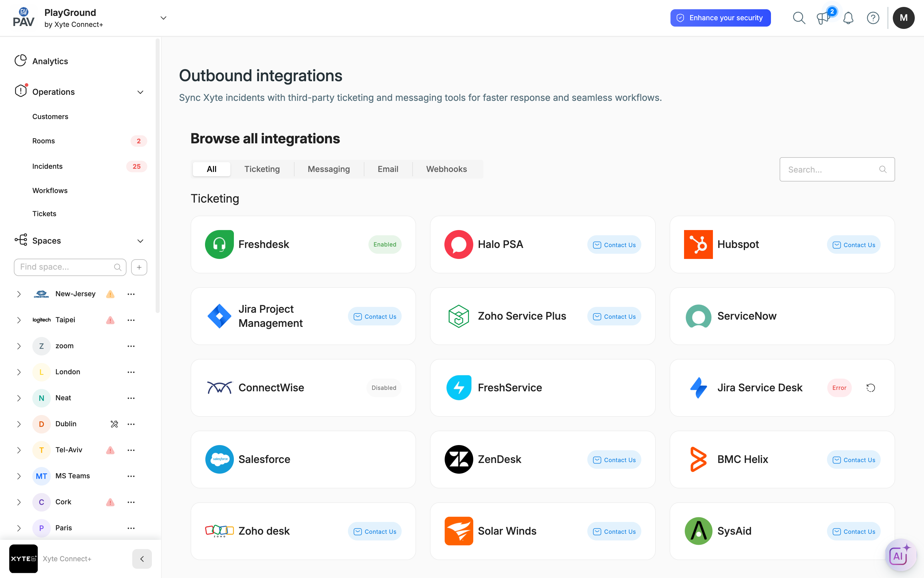Open the AI assistant floating button
The height and width of the screenshot is (578, 924).
coord(900,555)
